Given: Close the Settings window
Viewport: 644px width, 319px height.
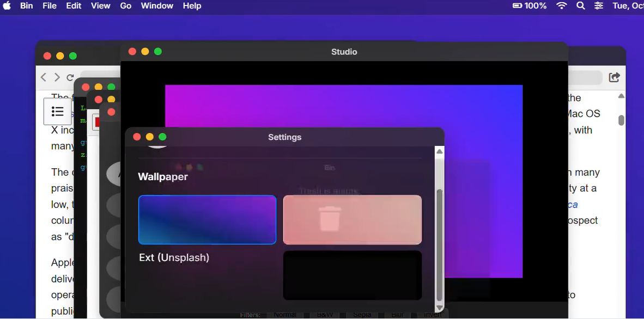Looking at the screenshot, I should pos(137,137).
